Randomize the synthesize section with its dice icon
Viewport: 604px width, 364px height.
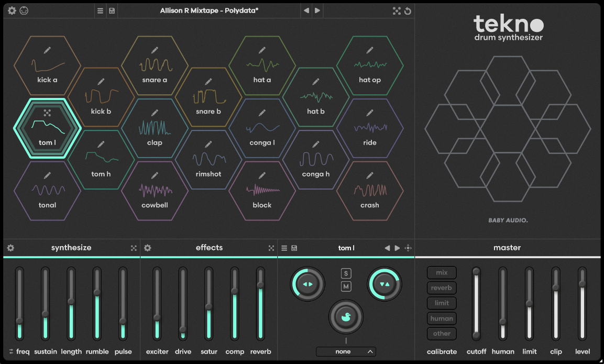(134, 248)
